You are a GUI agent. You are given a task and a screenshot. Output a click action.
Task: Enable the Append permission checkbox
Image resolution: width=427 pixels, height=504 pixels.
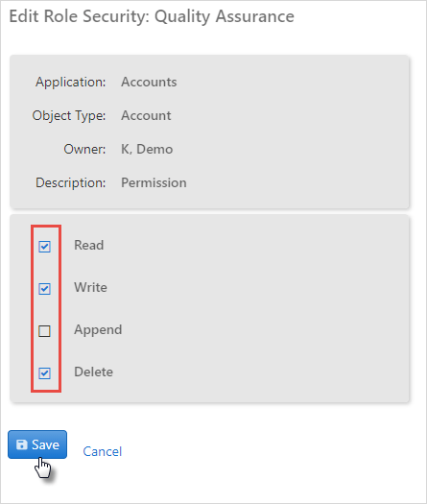tap(44, 331)
